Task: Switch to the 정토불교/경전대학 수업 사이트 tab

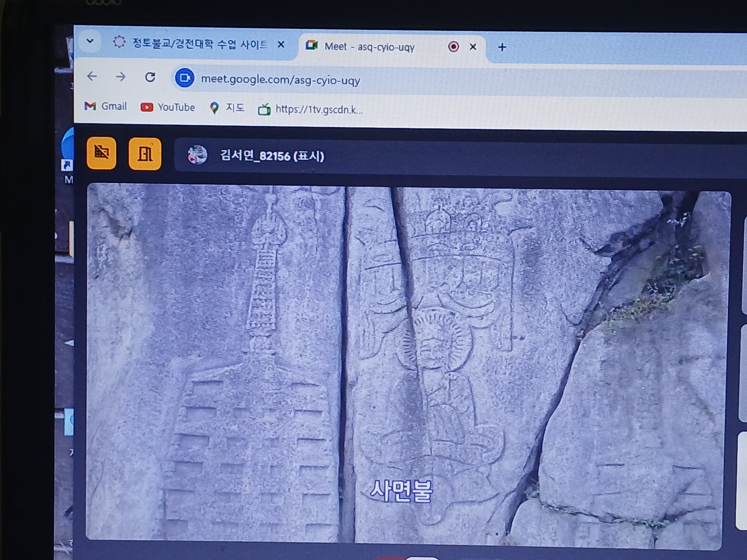Action: tap(199, 44)
